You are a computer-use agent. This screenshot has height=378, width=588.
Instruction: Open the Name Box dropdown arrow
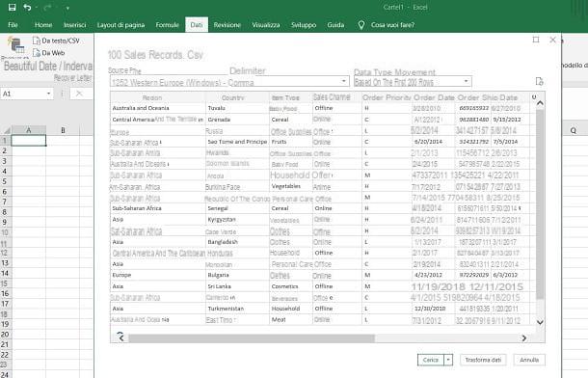pos(49,94)
